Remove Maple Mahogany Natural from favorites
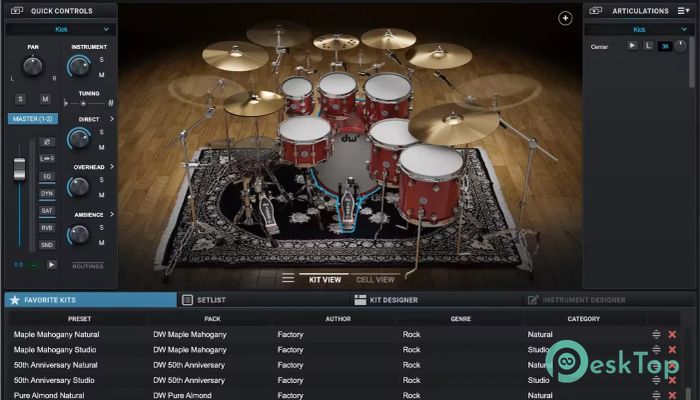Image resolution: width=700 pixels, height=400 pixels. pos(672,334)
